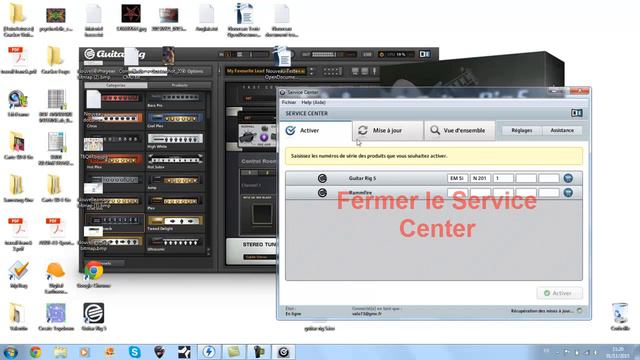Click the taskbar clock
Screen dimensions: 640x360
(618, 352)
